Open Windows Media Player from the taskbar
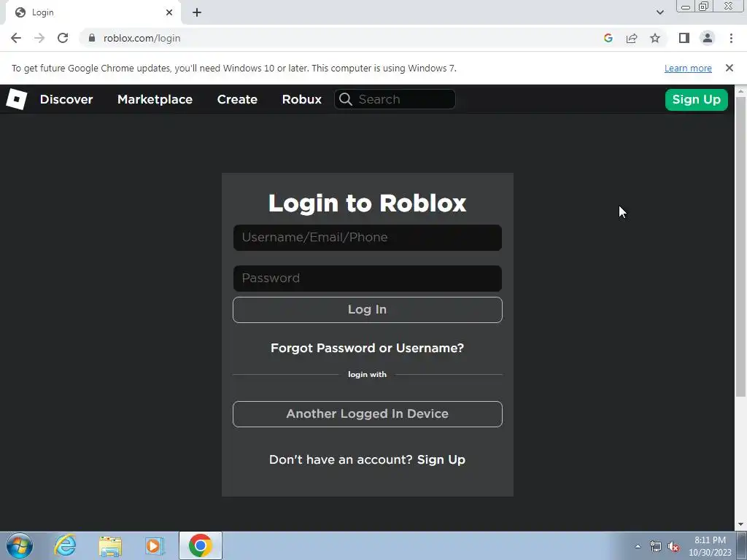 155,545
